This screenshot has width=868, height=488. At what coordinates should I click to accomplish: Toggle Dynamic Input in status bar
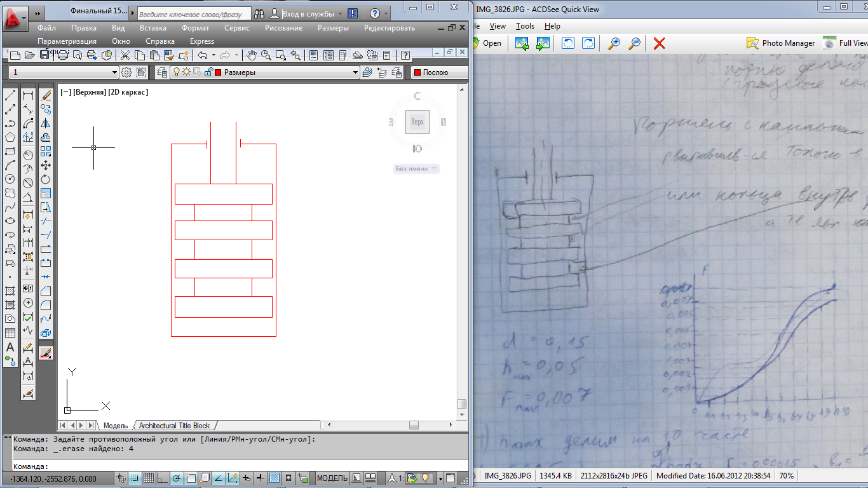(x=247, y=478)
